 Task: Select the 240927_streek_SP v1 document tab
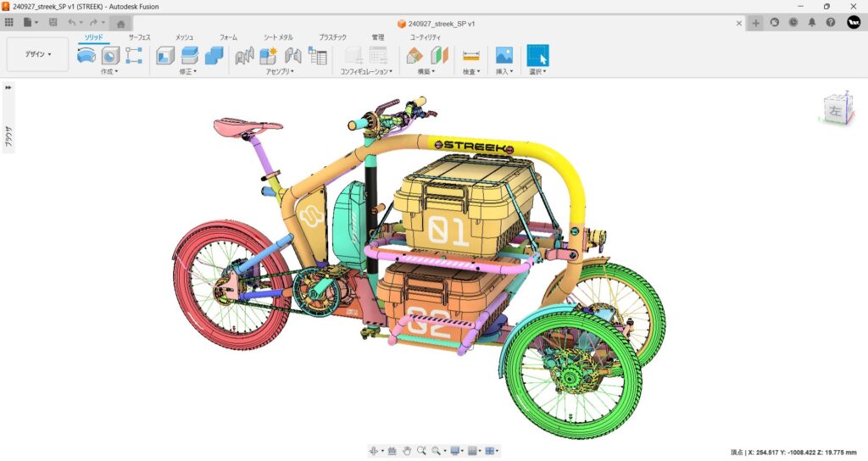click(x=436, y=24)
